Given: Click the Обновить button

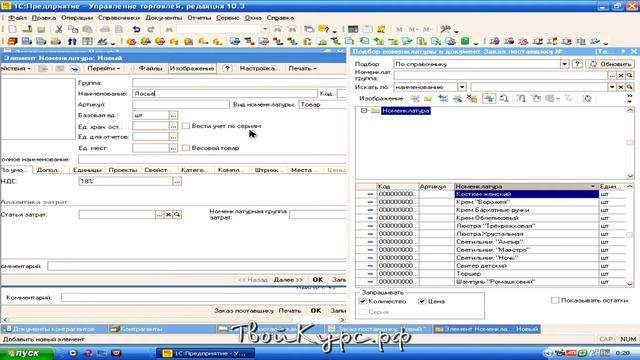Looking at the screenshot, I should (611, 64).
